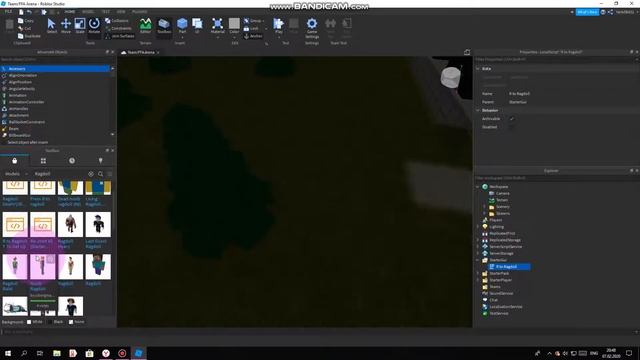Open the UI insert button
Screen dimensions: 640x360
[197, 25]
